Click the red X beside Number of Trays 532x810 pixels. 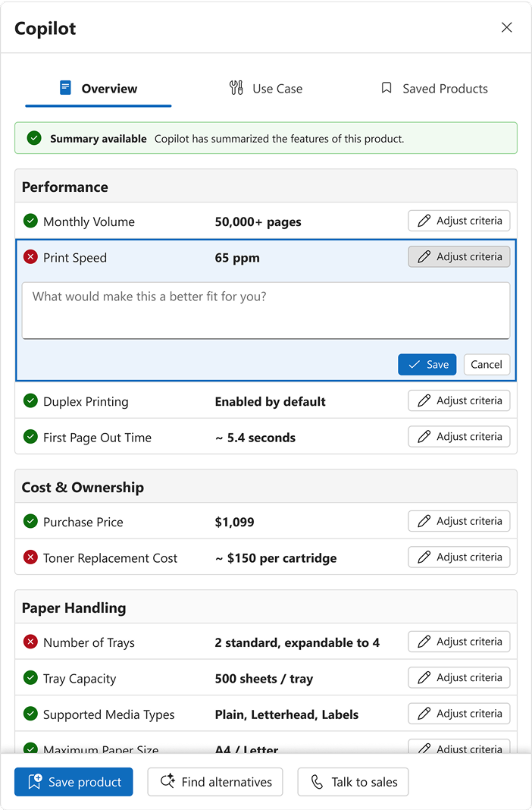30,642
